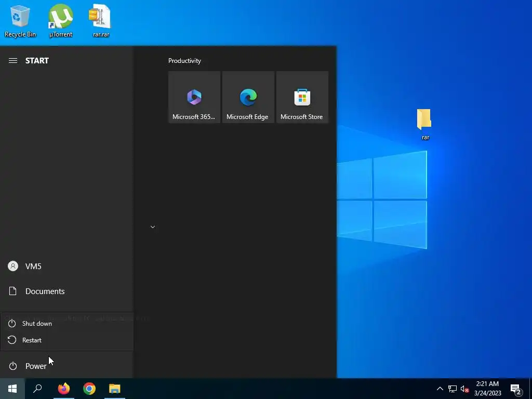Open the notification center with 2 alerts
Screen dimensions: 532x399
click(x=516, y=389)
